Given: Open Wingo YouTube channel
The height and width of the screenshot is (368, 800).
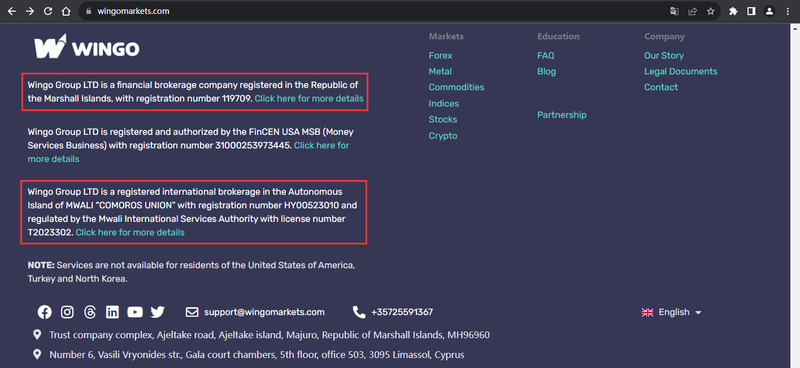Looking at the screenshot, I should click(135, 312).
